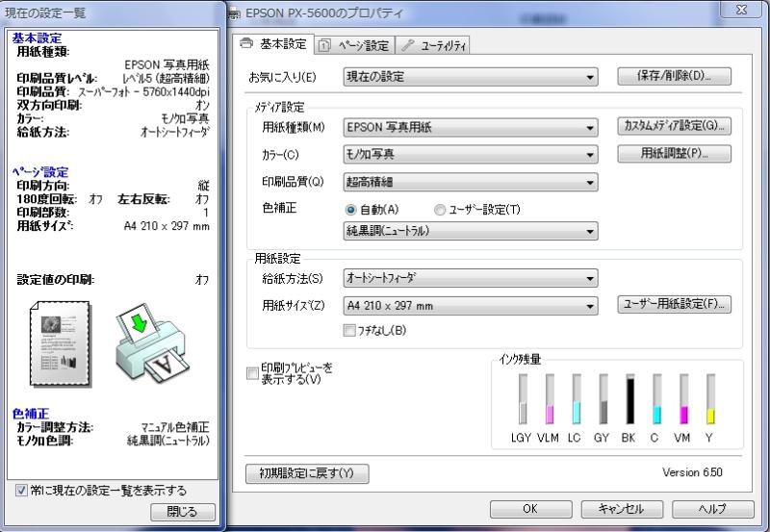
Task: Open the 用紙サイズ dropdown
Action: coord(471,306)
